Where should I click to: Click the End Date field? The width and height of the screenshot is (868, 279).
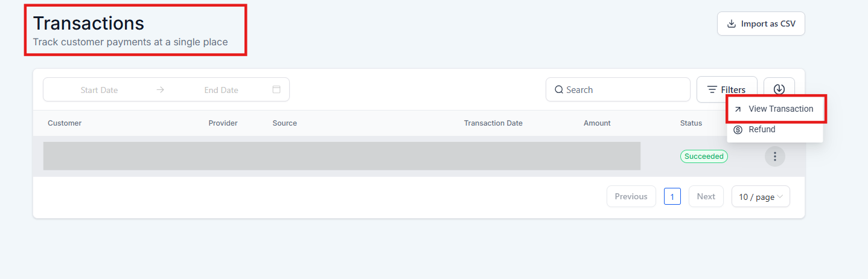pyautogui.click(x=221, y=90)
